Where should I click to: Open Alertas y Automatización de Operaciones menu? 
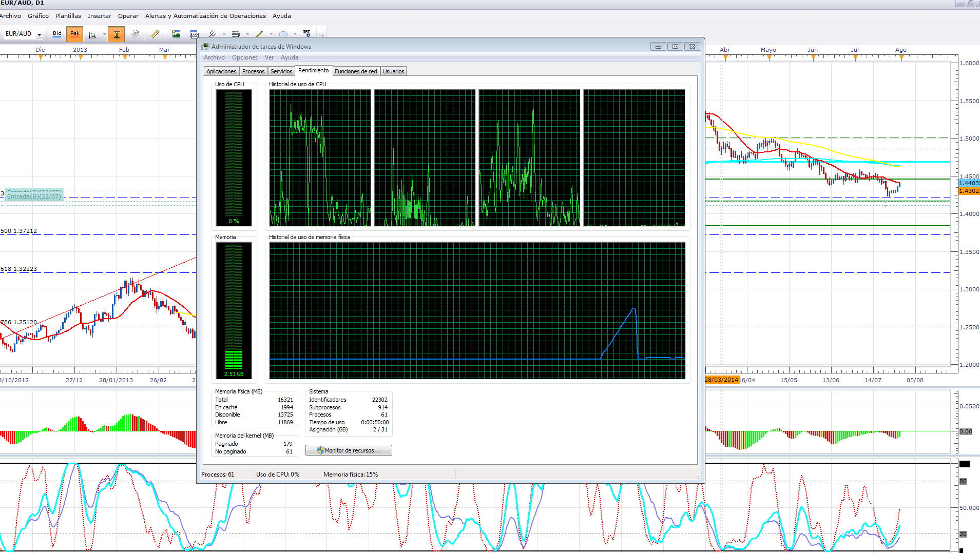pyautogui.click(x=205, y=16)
